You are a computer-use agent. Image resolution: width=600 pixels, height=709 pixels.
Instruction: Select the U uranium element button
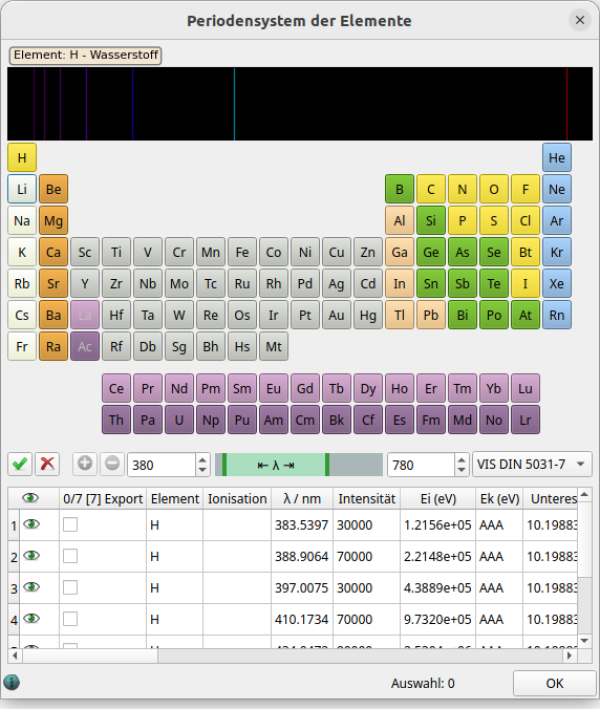[179, 420]
